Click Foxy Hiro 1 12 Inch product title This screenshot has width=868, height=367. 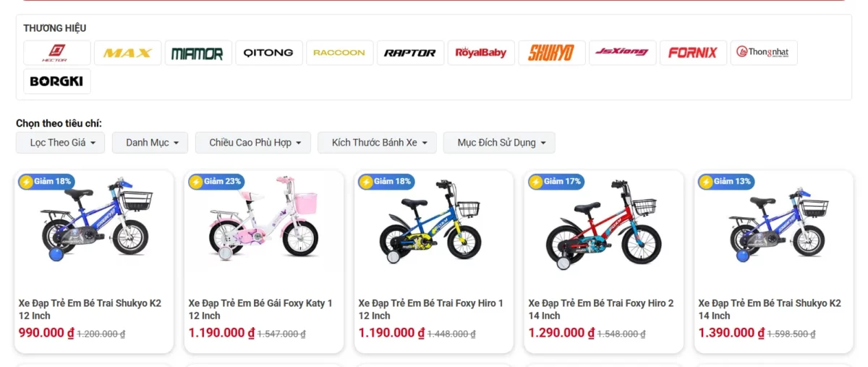[431, 309]
